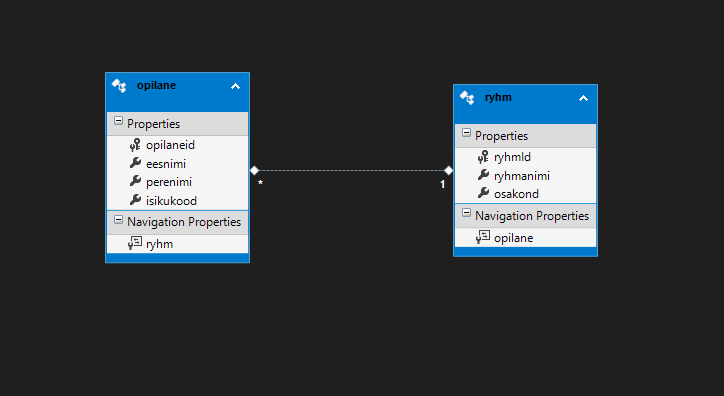Collapse Properties section in opilane entity

[x=118, y=121]
